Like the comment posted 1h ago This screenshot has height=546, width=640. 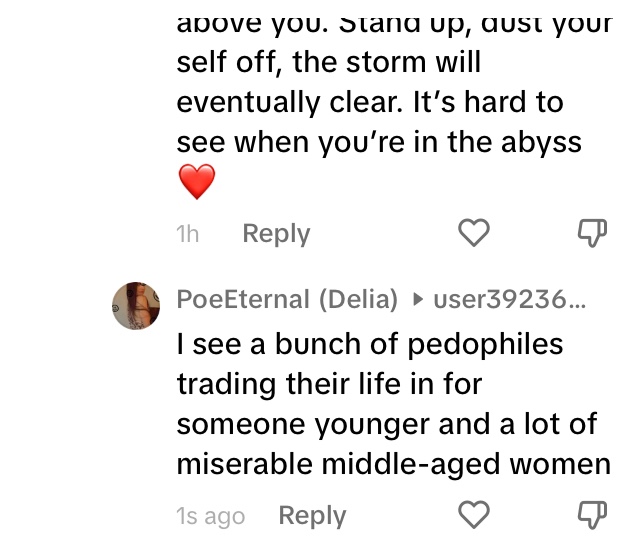pos(473,233)
